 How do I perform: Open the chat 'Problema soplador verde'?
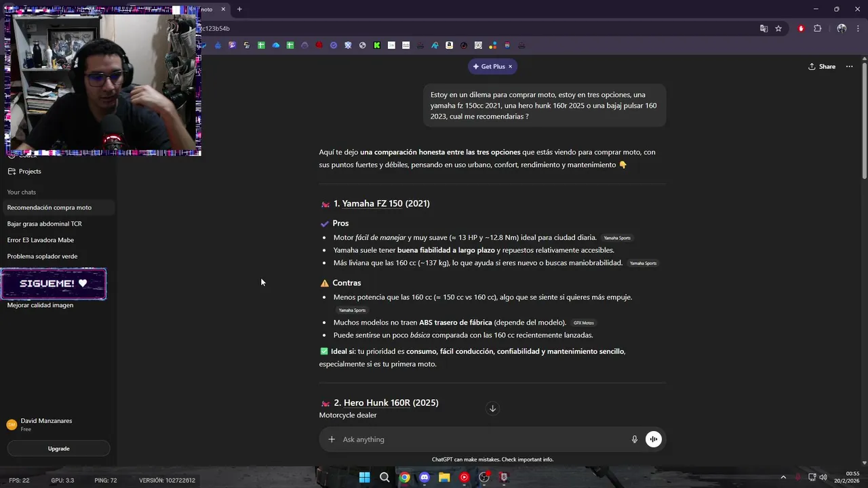(42, 256)
